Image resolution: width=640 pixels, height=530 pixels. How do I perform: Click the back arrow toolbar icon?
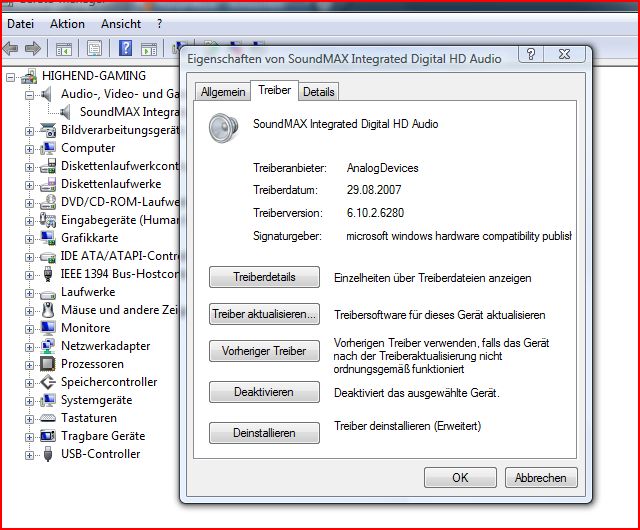[x=11, y=49]
